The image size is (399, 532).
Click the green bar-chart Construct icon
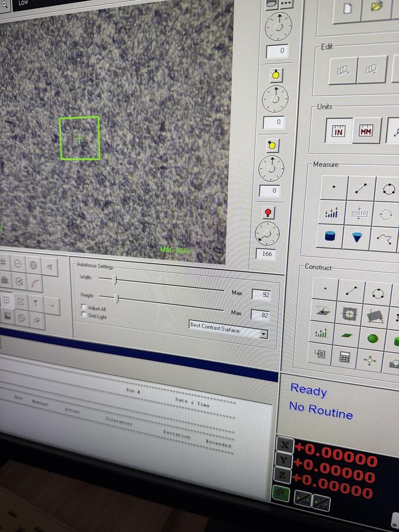(x=320, y=333)
